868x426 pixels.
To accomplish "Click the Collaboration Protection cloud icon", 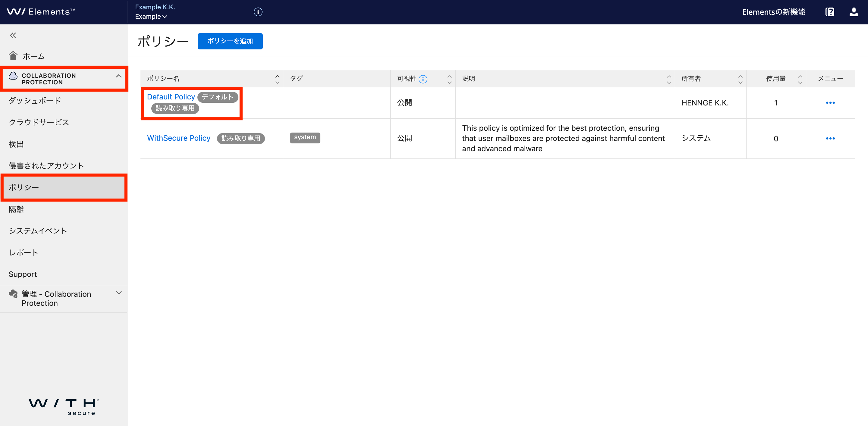I will click(x=13, y=76).
